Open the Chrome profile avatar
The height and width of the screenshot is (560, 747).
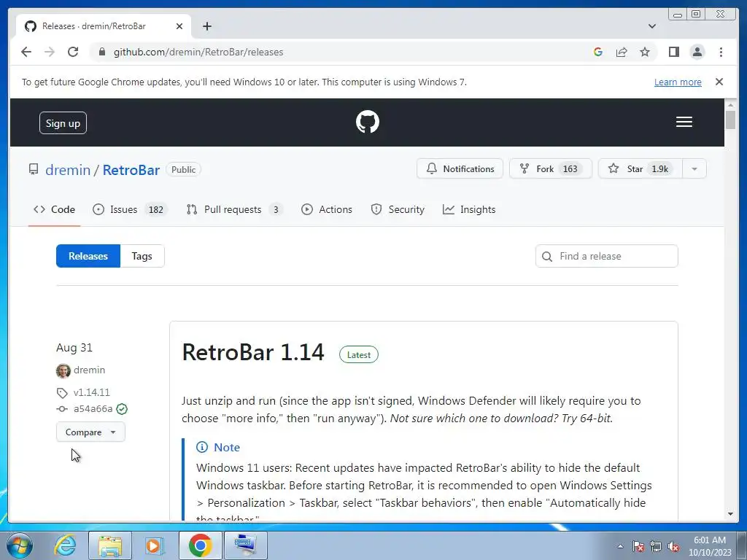(x=697, y=52)
